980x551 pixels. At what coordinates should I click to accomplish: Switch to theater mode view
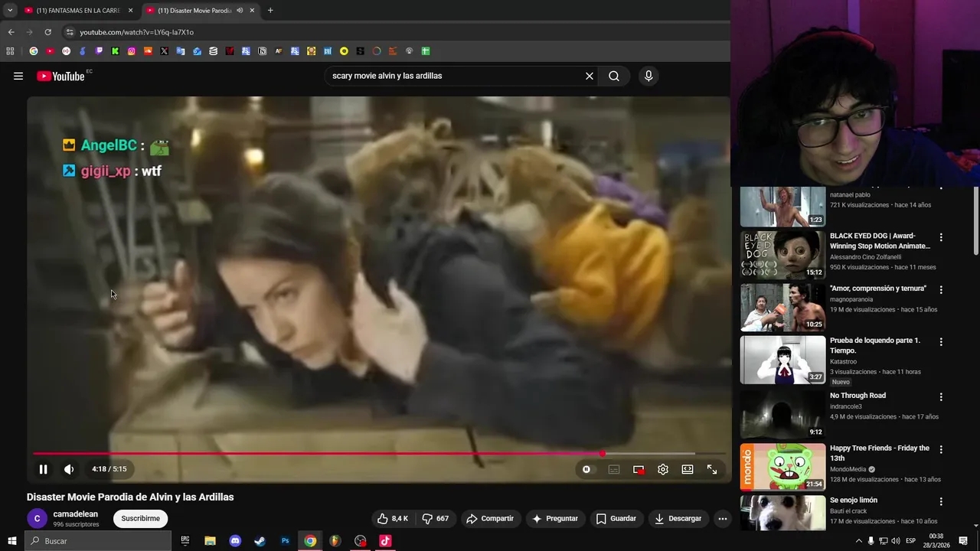[688, 469]
